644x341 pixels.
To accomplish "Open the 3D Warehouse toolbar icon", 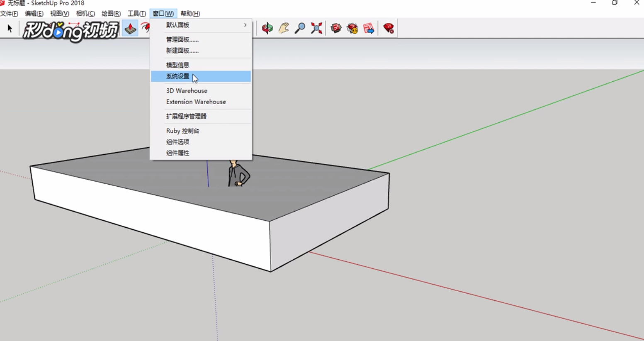I will tap(336, 28).
